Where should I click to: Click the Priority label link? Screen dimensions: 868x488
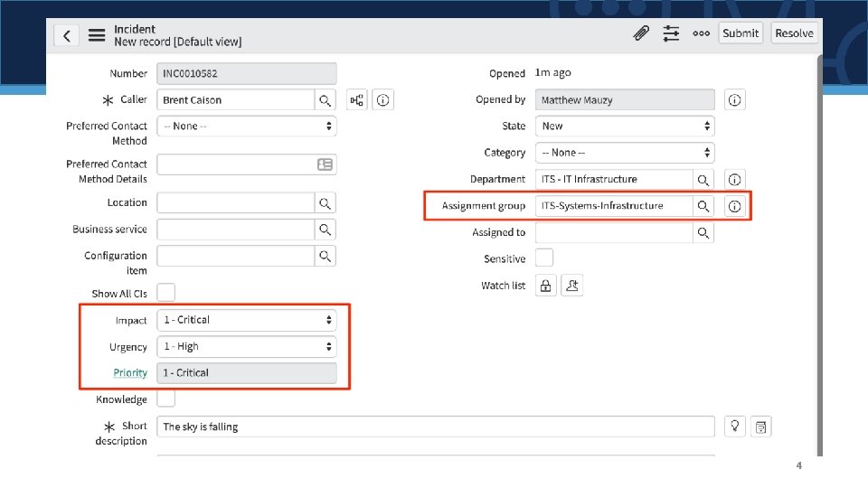coord(130,373)
